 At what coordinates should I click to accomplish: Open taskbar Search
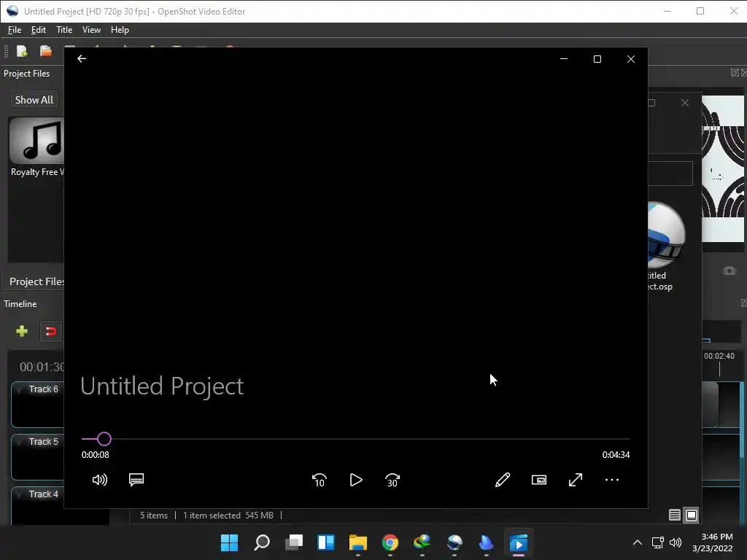[x=262, y=542]
